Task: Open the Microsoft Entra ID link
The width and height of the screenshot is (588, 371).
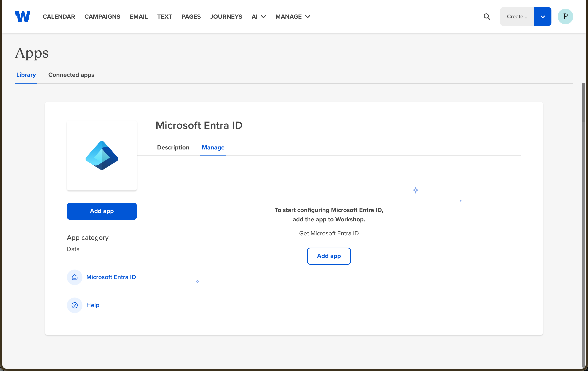Action: pyautogui.click(x=111, y=277)
